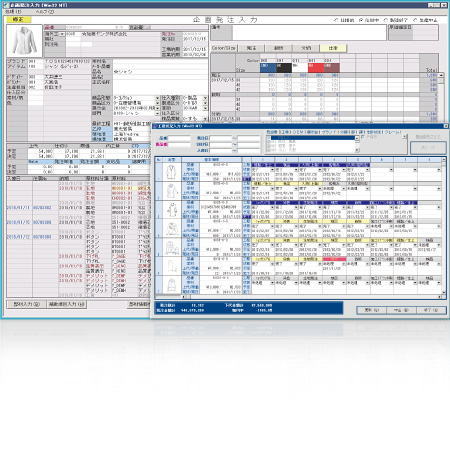Select the last status radio button at top right
Screen dimensions: 450x450
(415, 20)
